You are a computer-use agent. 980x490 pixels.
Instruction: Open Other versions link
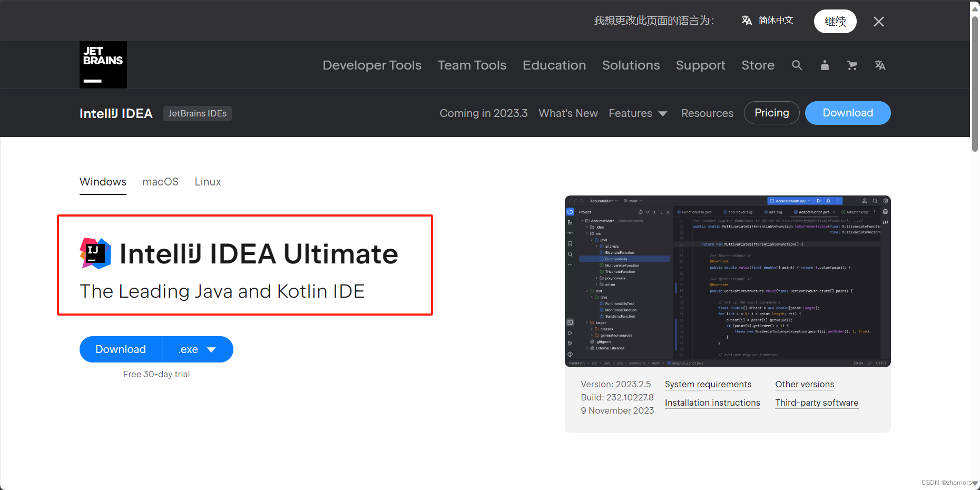tap(805, 385)
